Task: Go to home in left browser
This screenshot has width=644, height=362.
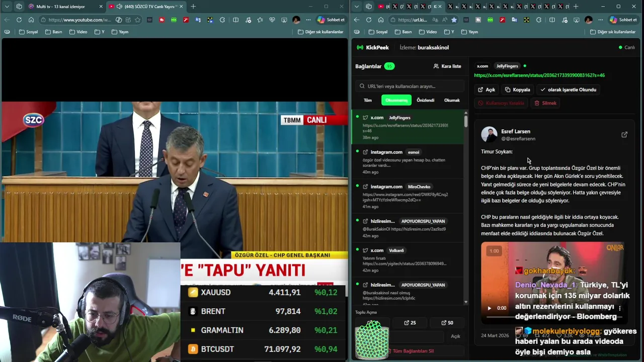Action: click(31, 20)
